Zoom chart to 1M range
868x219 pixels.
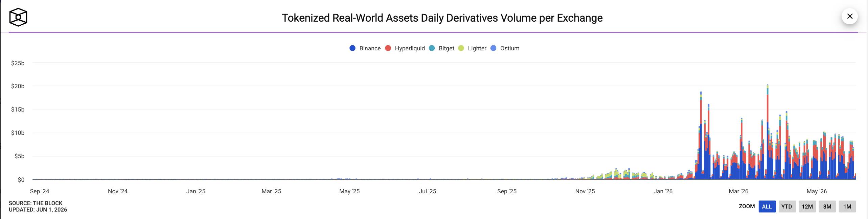847,206
